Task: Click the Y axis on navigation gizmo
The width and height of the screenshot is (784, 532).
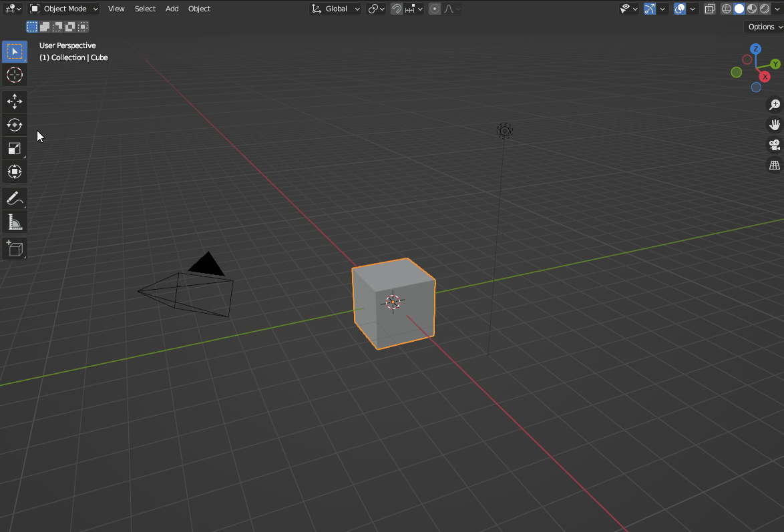Action: coord(775,64)
